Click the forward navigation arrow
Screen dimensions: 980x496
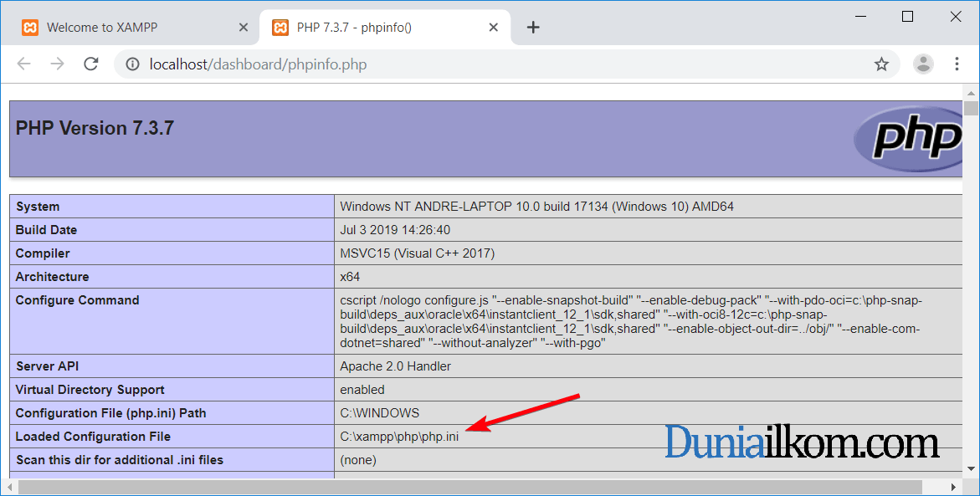(56, 64)
